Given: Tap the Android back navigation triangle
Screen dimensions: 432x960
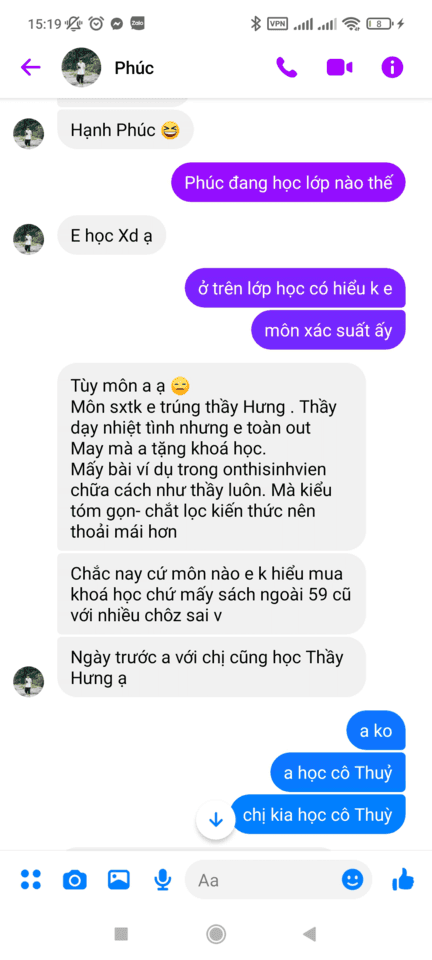Looking at the screenshot, I should (x=310, y=934).
